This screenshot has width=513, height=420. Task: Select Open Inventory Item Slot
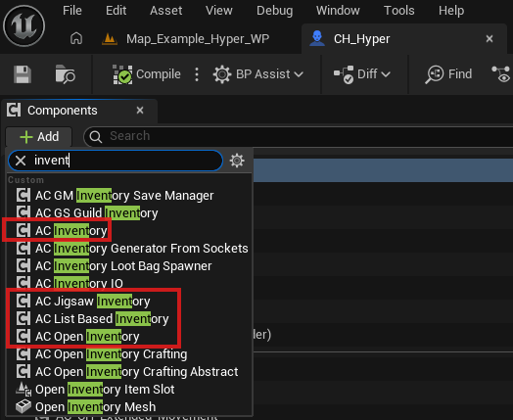pos(129,390)
